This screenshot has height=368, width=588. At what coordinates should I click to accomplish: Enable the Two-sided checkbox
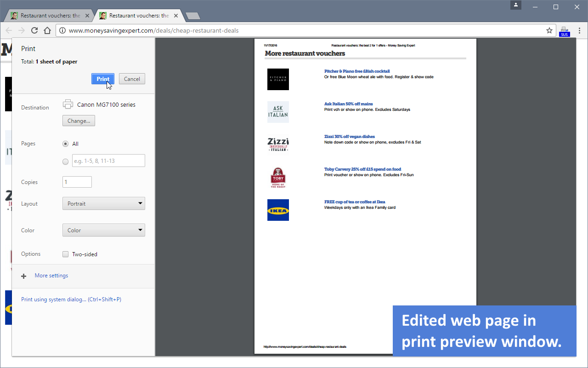pyautogui.click(x=65, y=254)
